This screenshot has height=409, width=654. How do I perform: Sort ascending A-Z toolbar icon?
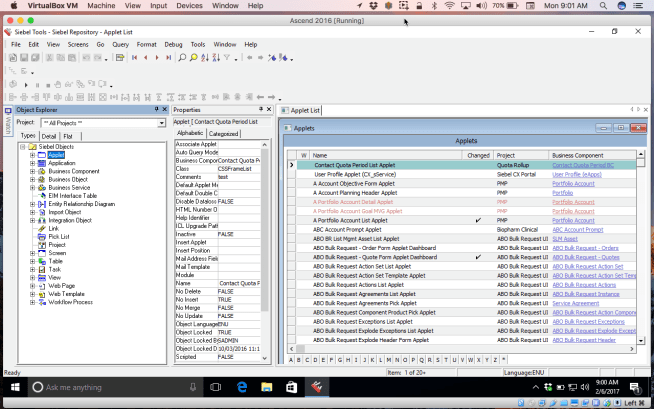point(205,58)
